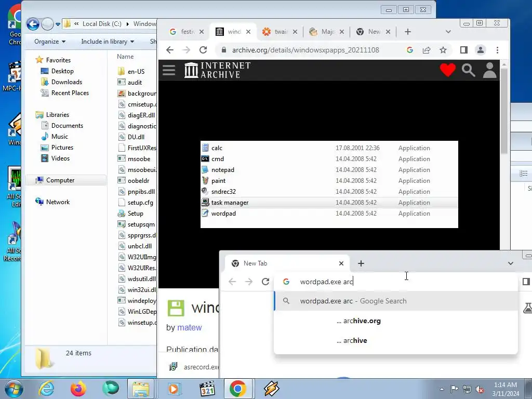Go back in the archive.org Chrome window

[170, 50]
